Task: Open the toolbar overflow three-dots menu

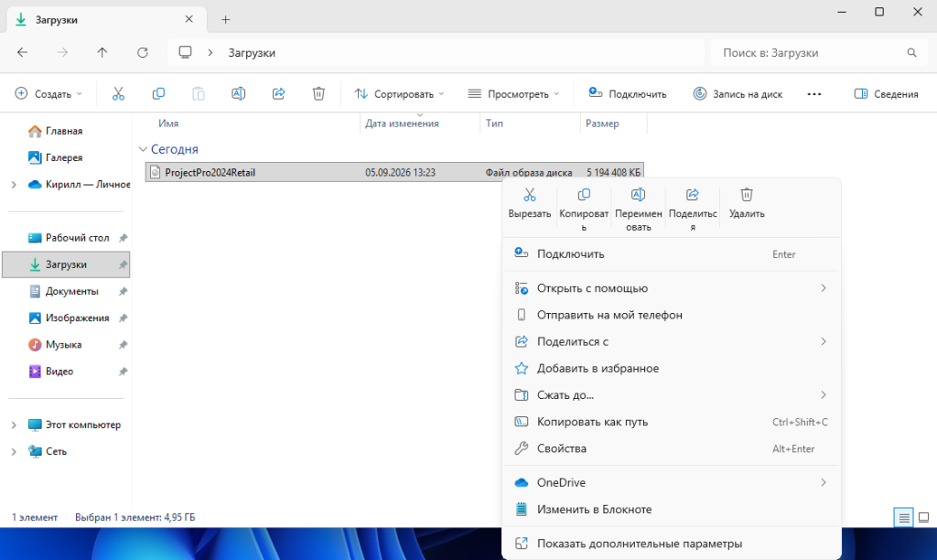Action: (813, 94)
